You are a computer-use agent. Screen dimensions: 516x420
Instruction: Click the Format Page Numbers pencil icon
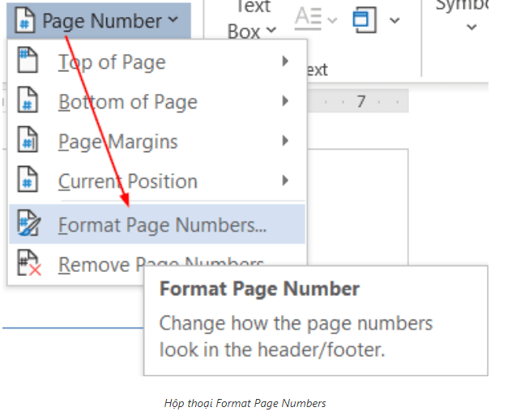click(28, 224)
